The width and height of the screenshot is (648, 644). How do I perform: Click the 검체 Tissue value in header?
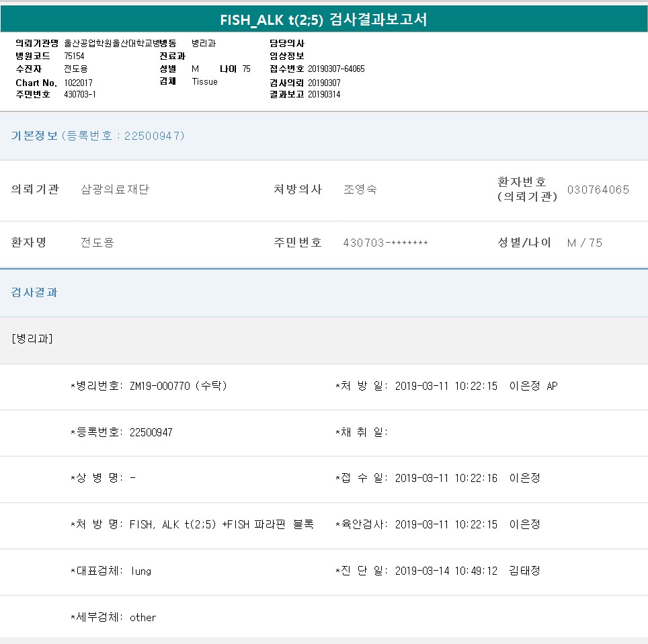(x=204, y=81)
